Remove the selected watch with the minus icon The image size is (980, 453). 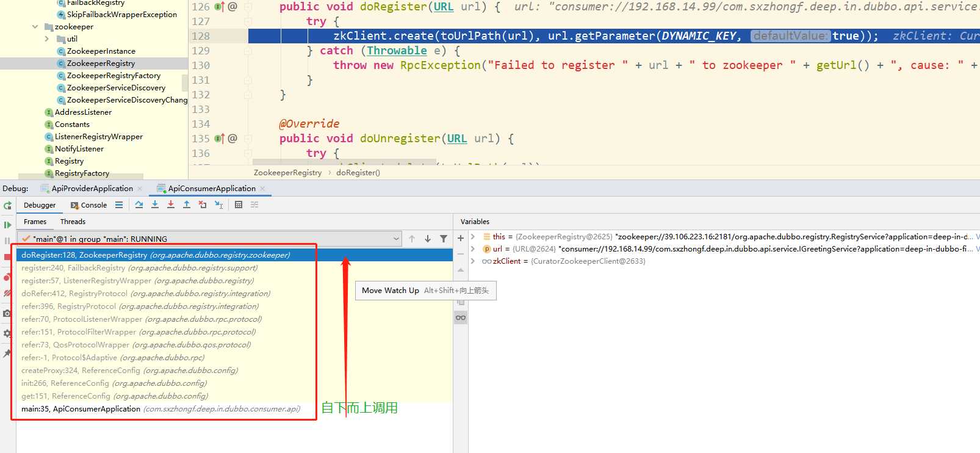461,253
